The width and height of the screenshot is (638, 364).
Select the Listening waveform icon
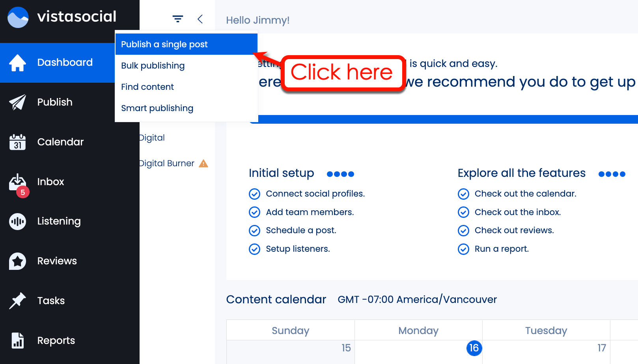(17, 221)
